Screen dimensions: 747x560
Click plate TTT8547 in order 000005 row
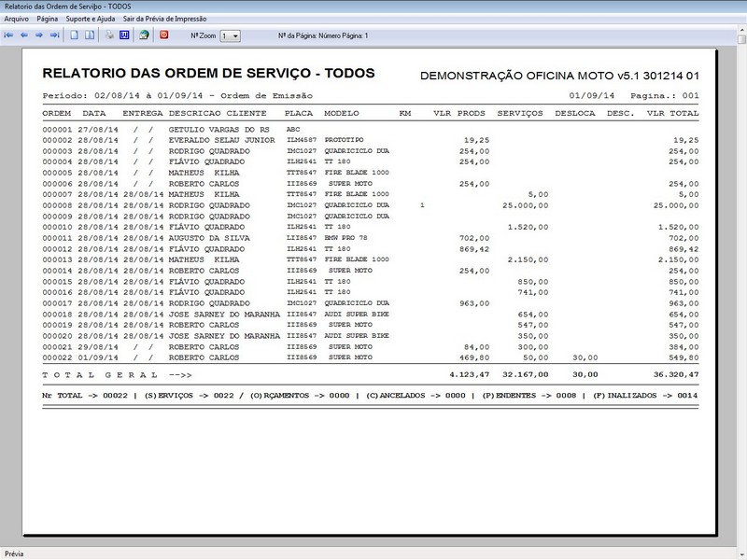302,173
